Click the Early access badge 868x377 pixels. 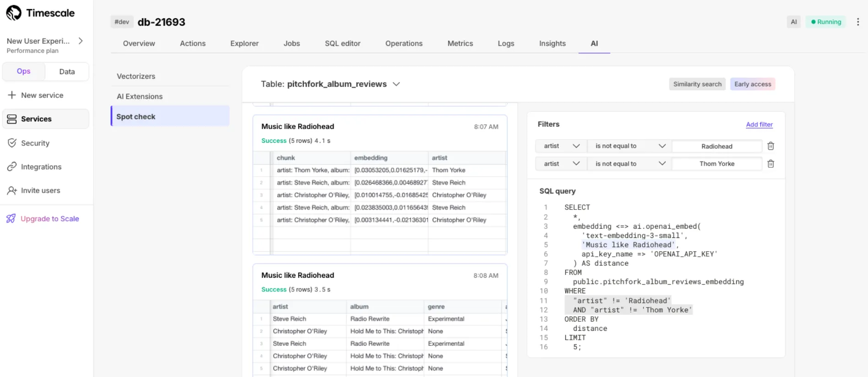click(x=753, y=84)
